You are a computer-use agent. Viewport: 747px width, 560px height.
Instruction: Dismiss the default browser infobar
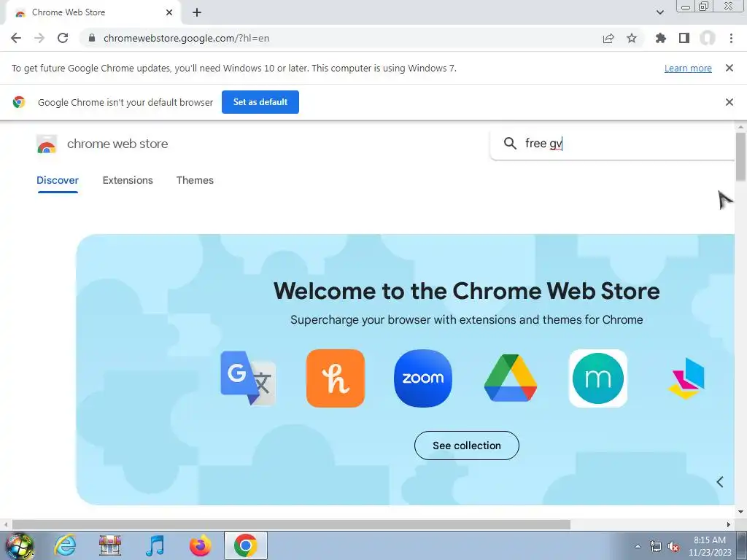[x=729, y=102]
